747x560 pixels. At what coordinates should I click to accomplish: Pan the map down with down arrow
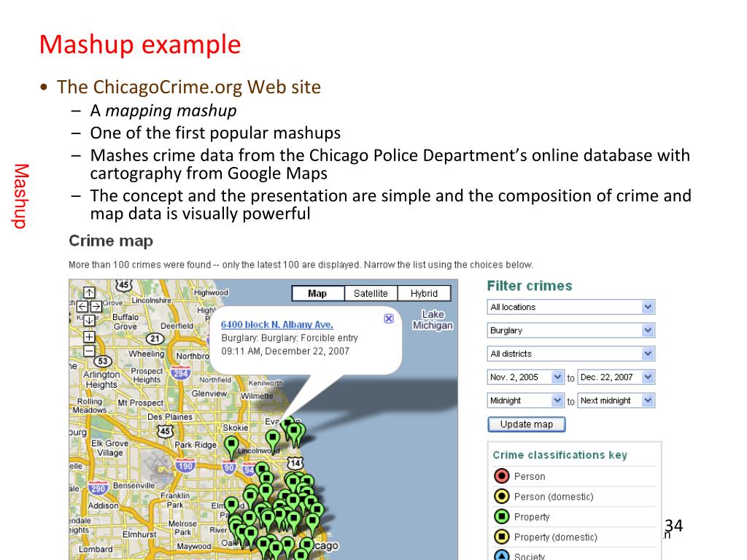[x=89, y=321]
